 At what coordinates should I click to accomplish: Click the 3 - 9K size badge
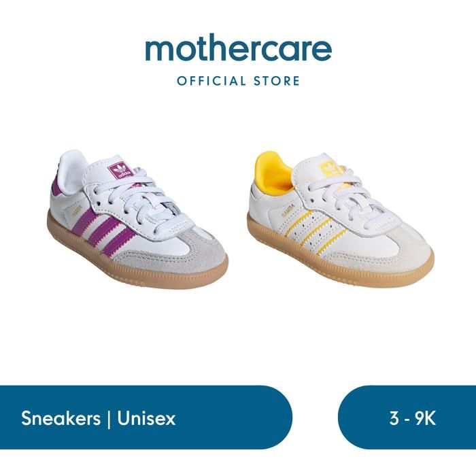click(407, 417)
